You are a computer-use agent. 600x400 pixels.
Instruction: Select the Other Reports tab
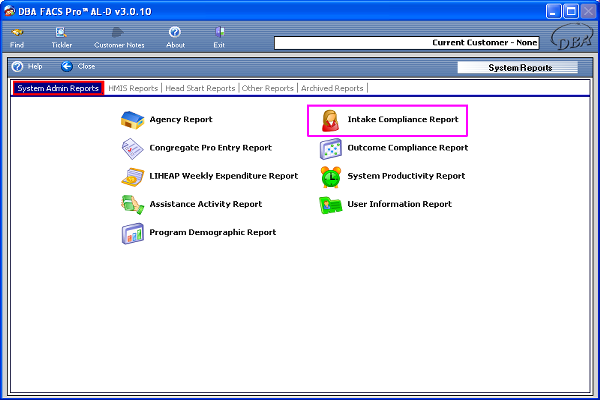click(x=268, y=88)
